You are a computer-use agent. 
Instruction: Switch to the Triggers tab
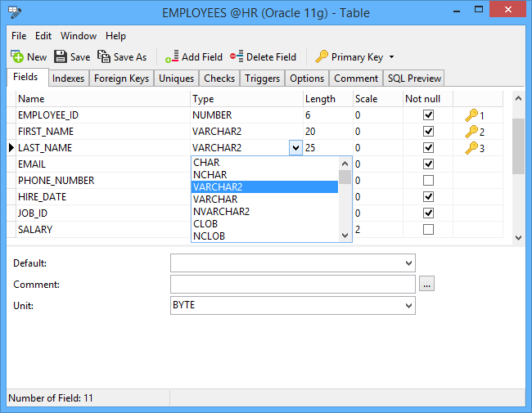tap(262, 79)
